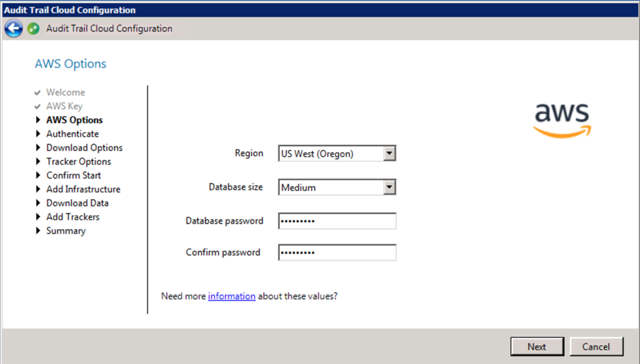This screenshot has width=640, height=364.
Task: Click the arrow beside Confirm Start
Action: 38,175
